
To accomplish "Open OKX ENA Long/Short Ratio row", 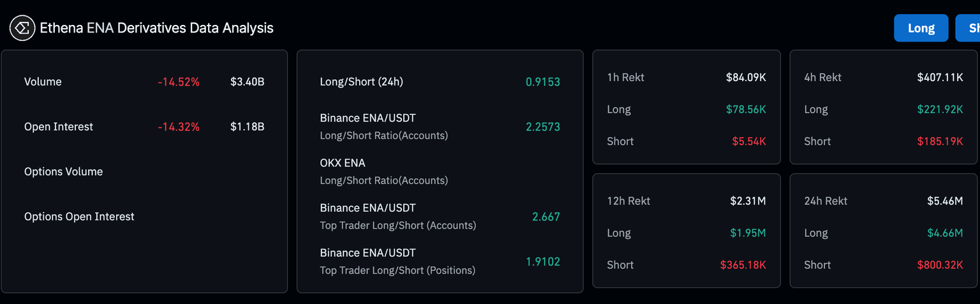I will pos(383,171).
